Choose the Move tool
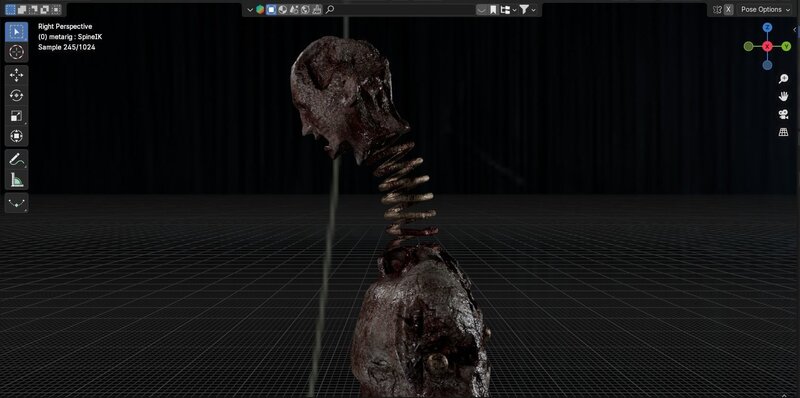 tap(16, 76)
